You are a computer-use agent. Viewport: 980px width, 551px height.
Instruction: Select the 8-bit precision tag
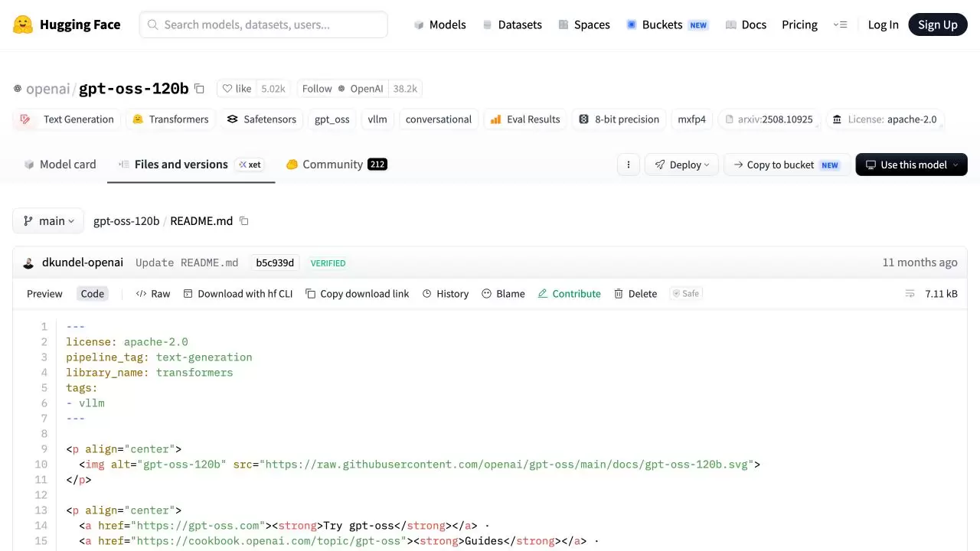[619, 119]
